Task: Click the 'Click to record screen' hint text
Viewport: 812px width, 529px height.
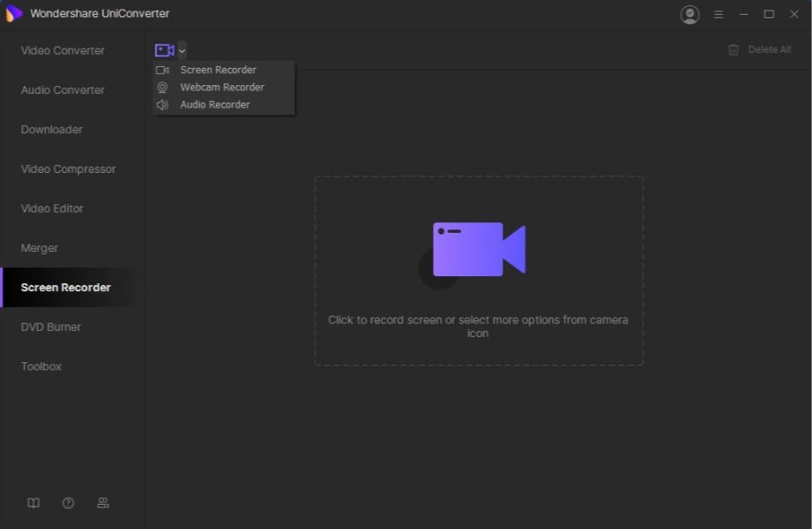Action: pos(478,327)
